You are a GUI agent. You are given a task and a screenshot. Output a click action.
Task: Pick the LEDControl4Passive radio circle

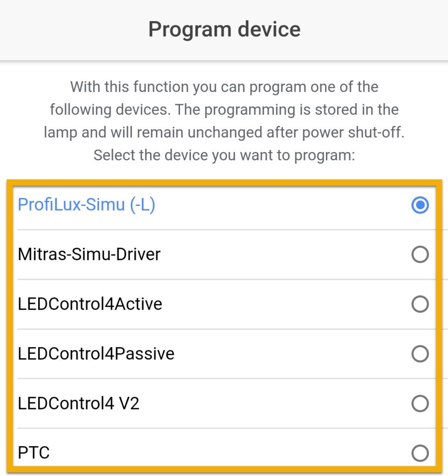click(x=420, y=354)
